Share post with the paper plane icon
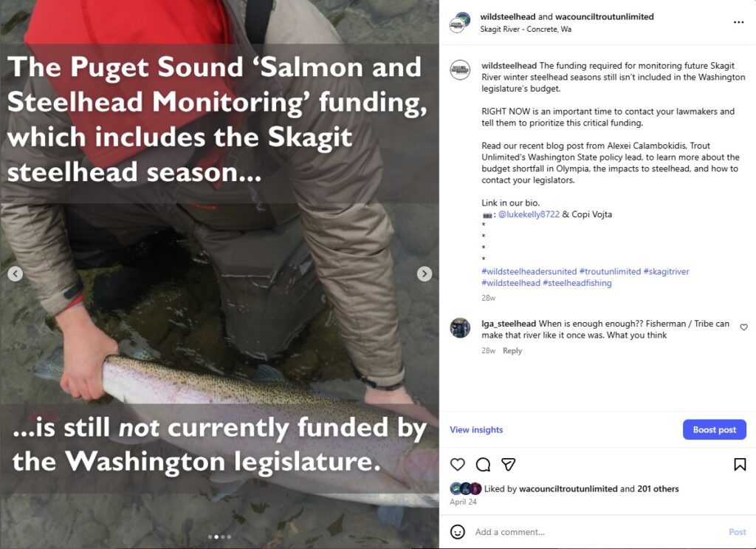This screenshot has width=756, height=549. click(x=508, y=465)
